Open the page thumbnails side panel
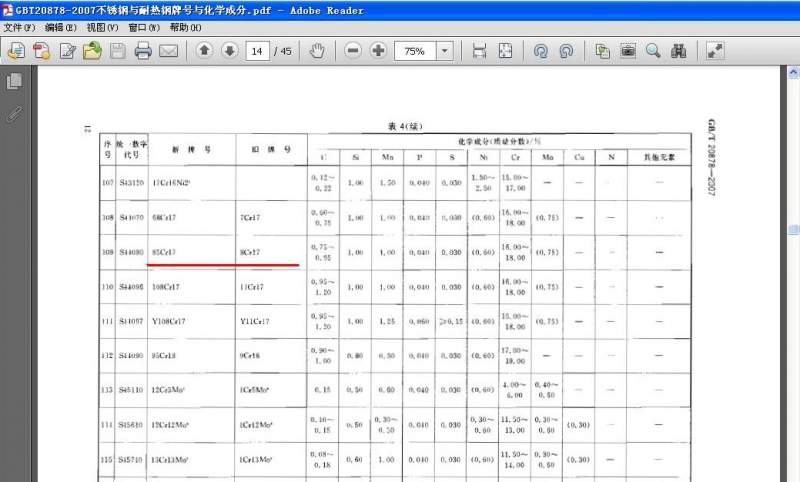 point(14,81)
